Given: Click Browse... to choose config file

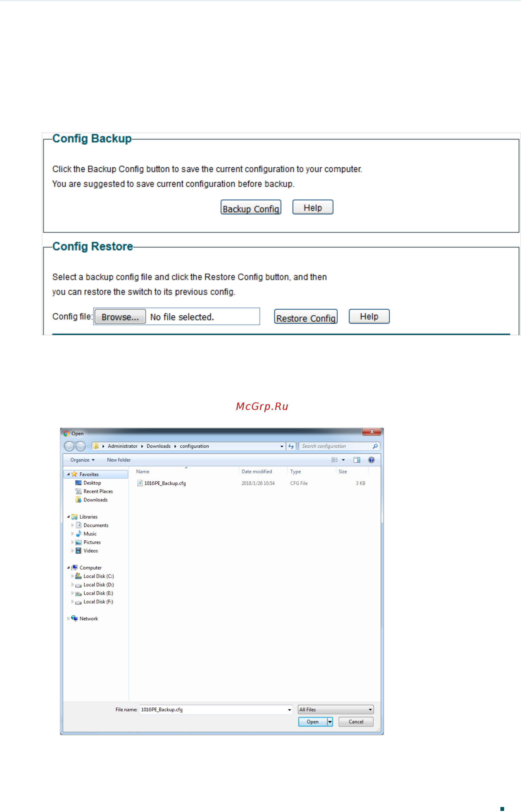Looking at the screenshot, I should click(120, 317).
